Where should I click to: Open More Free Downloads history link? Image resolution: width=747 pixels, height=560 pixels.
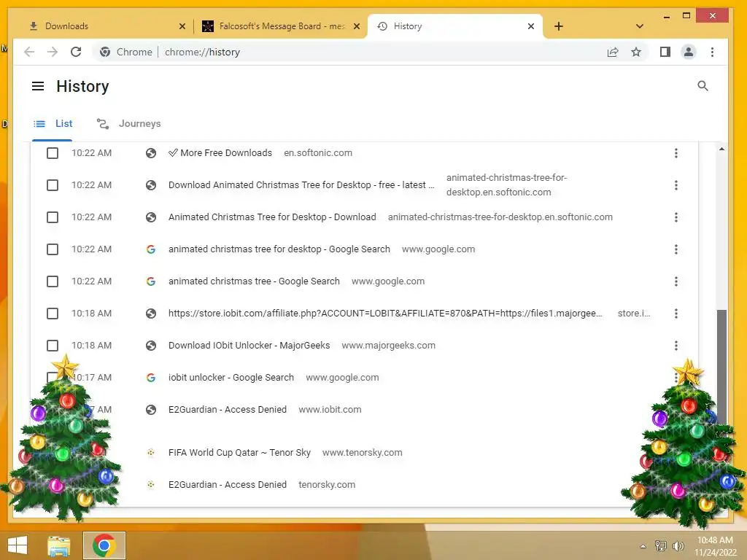coord(220,153)
